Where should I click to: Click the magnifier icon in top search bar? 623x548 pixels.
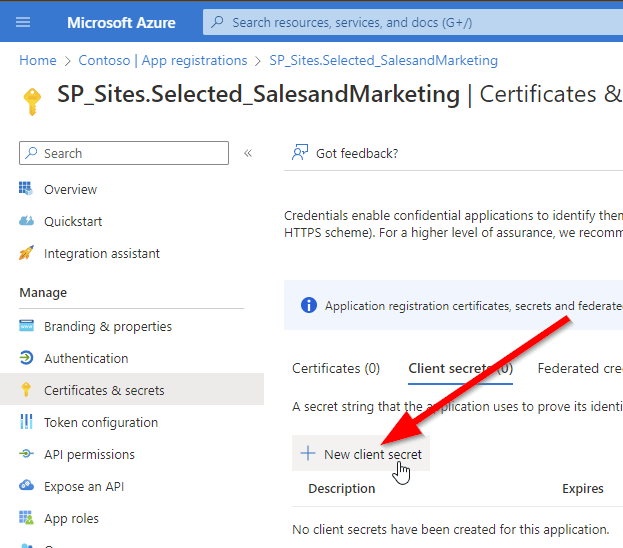[x=217, y=22]
